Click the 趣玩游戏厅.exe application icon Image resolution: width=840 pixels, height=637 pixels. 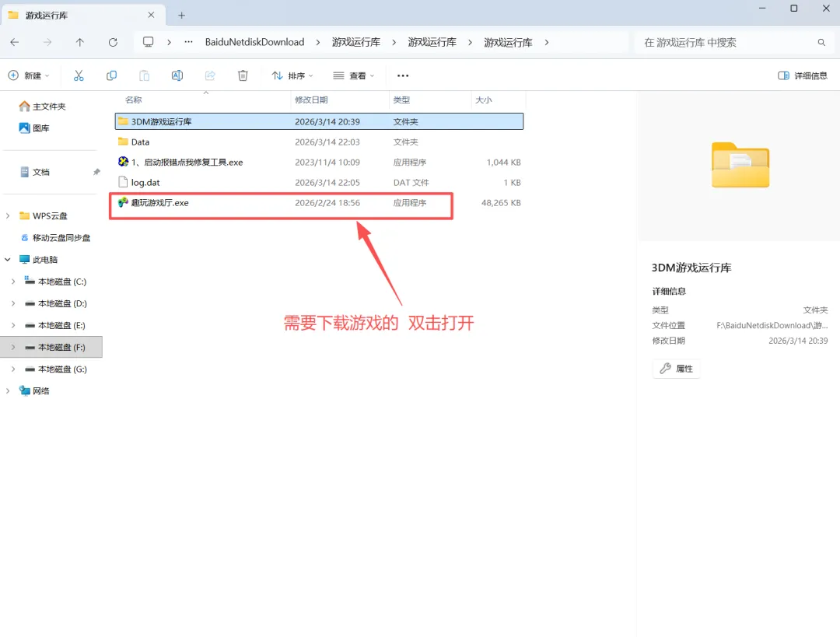pos(123,202)
